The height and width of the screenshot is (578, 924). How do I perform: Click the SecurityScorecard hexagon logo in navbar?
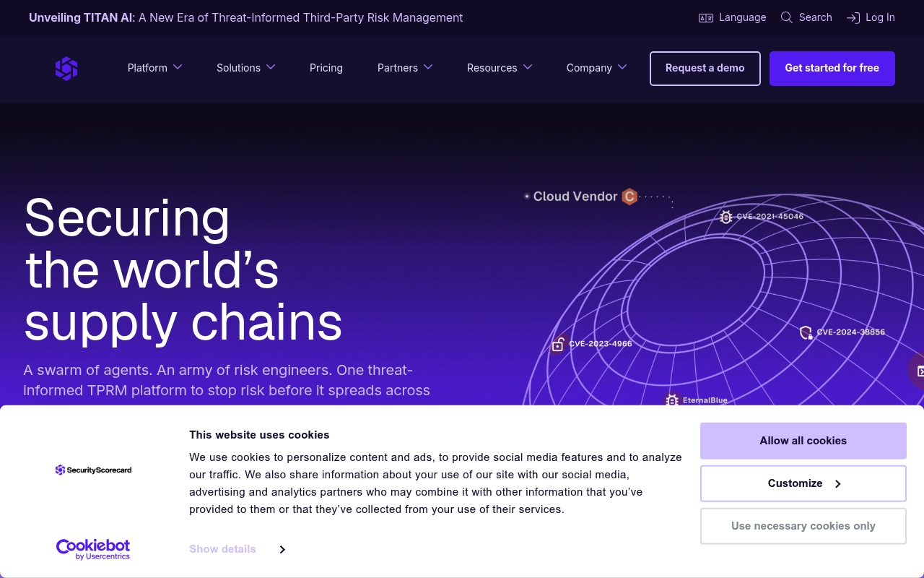coord(66,69)
